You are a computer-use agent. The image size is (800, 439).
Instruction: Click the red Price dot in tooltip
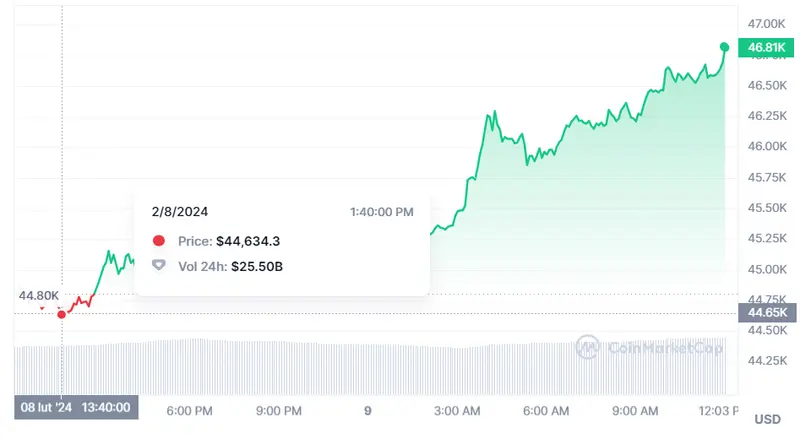coord(158,241)
